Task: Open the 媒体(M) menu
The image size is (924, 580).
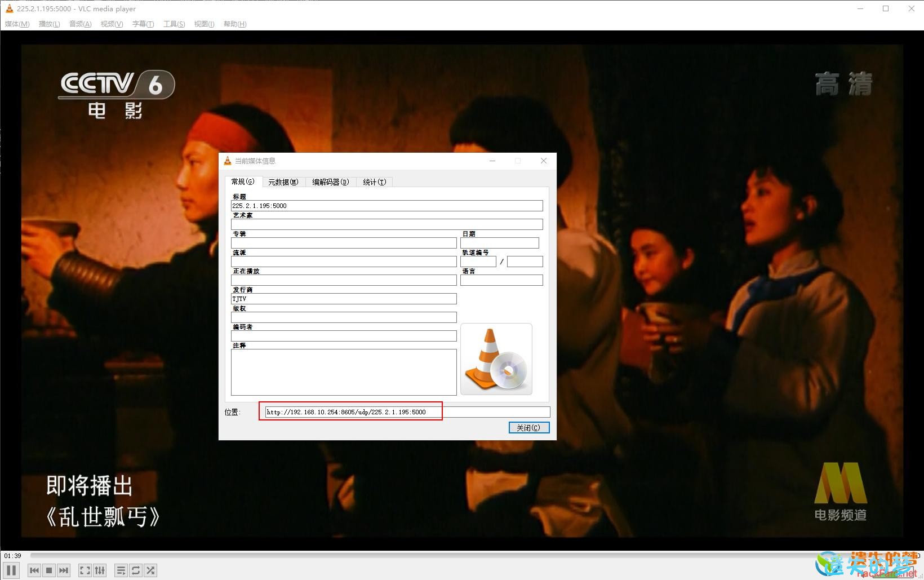Action: coord(17,24)
